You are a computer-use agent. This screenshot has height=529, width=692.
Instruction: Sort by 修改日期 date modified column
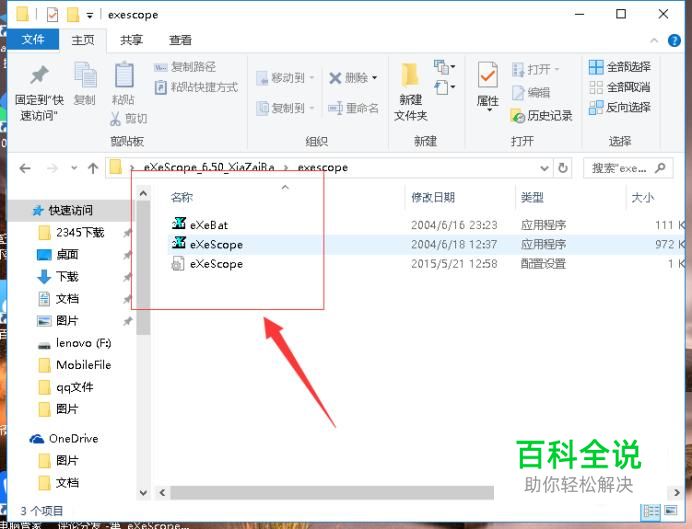[433, 197]
